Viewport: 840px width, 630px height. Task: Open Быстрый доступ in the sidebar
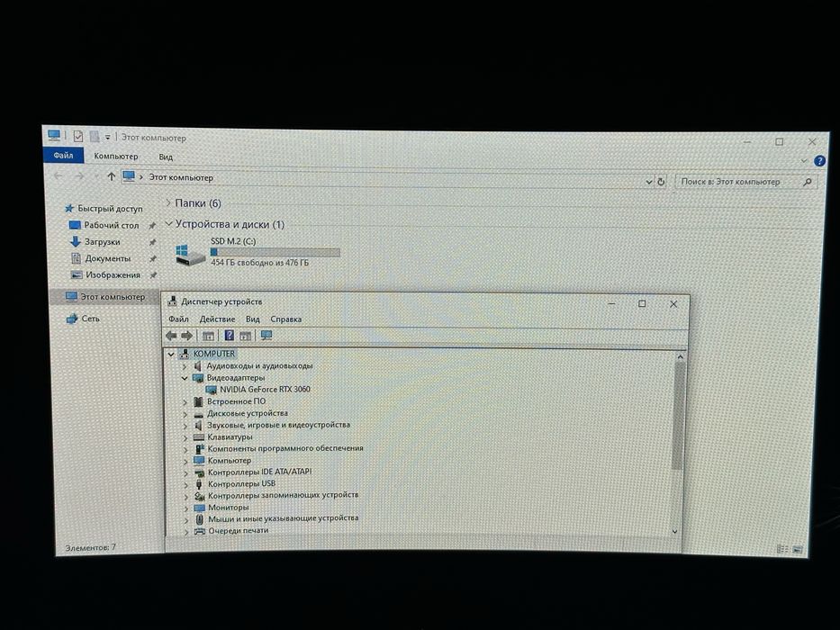110,209
